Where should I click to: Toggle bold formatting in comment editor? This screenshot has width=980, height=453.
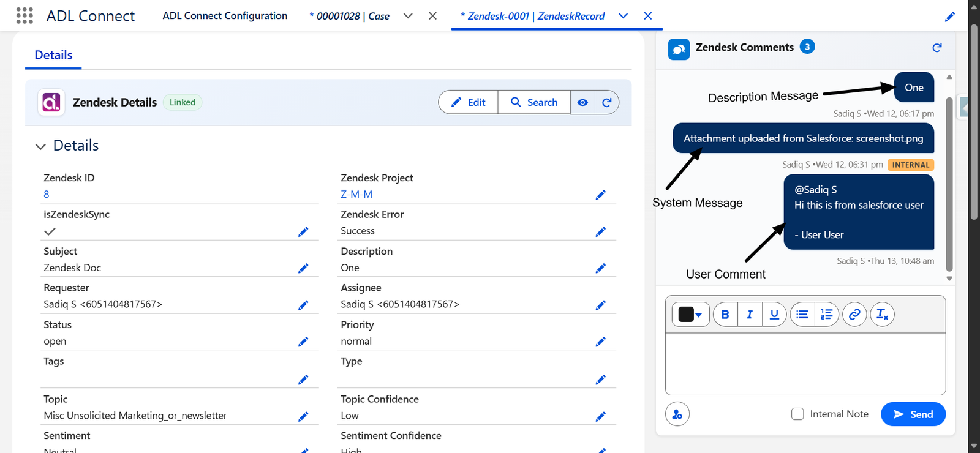coord(725,314)
